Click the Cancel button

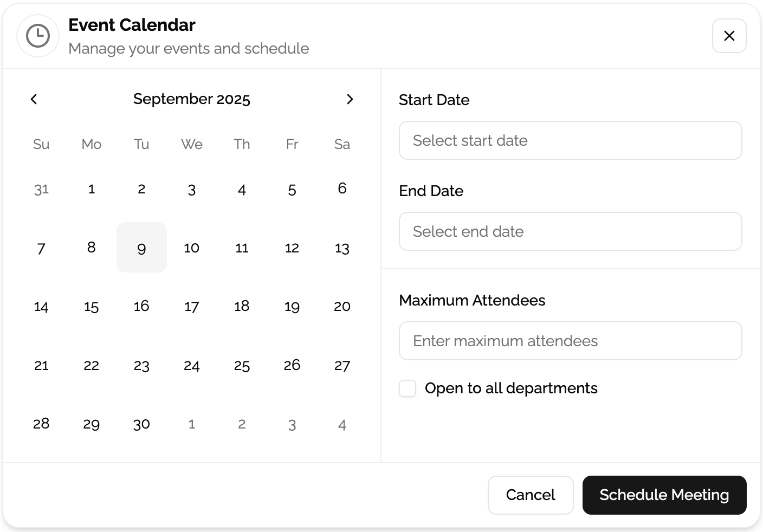pyautogui.click(x=531, y=495)
